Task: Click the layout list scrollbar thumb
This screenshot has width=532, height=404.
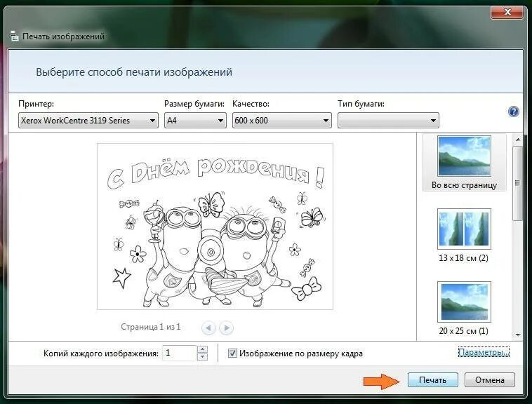Action: point(518,183)
